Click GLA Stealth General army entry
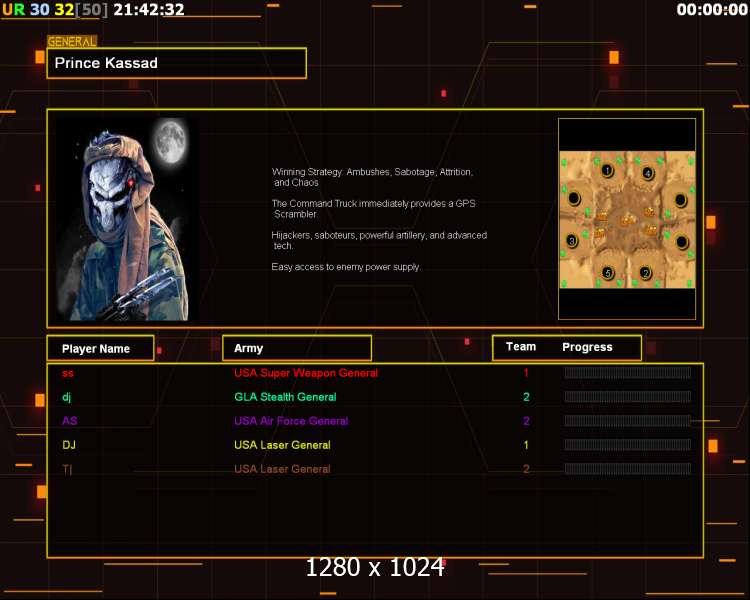The width and height of the screenshot is (750, 600). click(285, 397)
